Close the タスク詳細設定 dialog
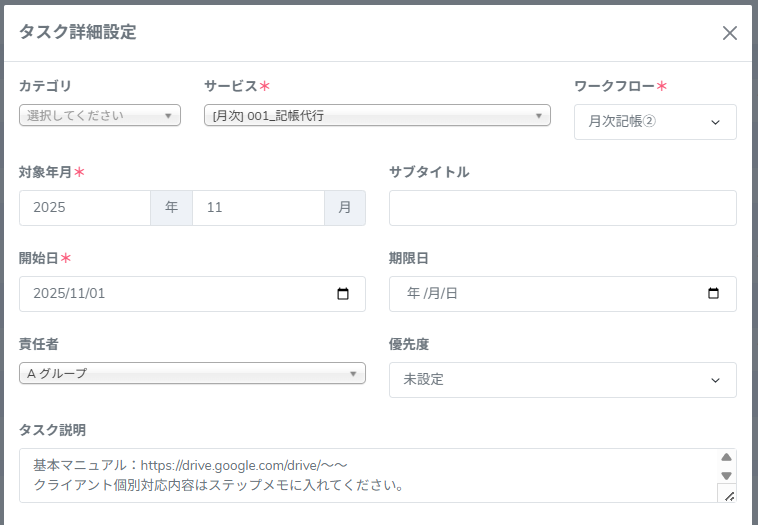Viewport: 758px width, 525px height. [x=730, y=33]
